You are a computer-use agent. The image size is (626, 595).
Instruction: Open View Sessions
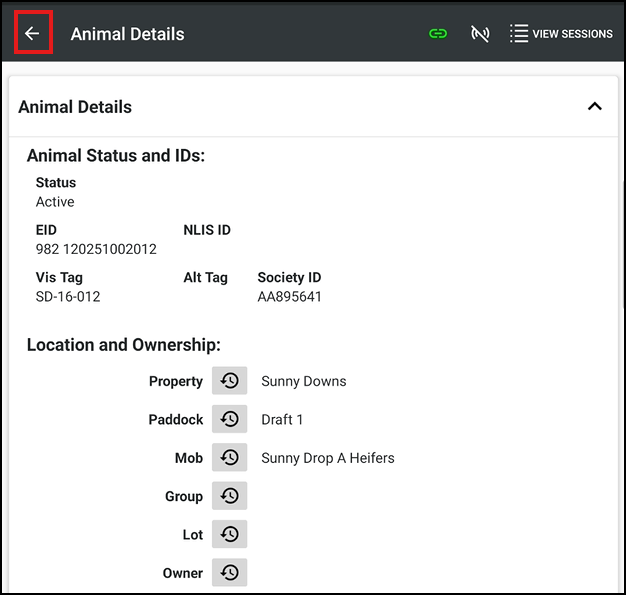561,34
